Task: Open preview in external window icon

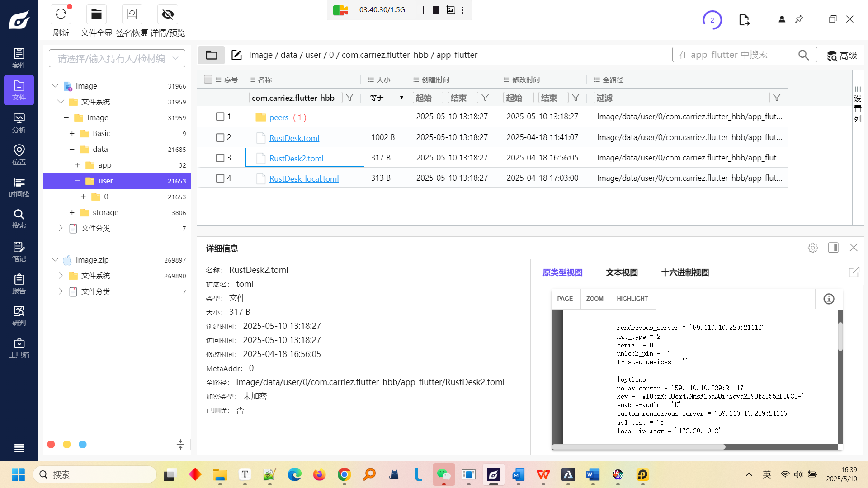Action: pos(854,272)
